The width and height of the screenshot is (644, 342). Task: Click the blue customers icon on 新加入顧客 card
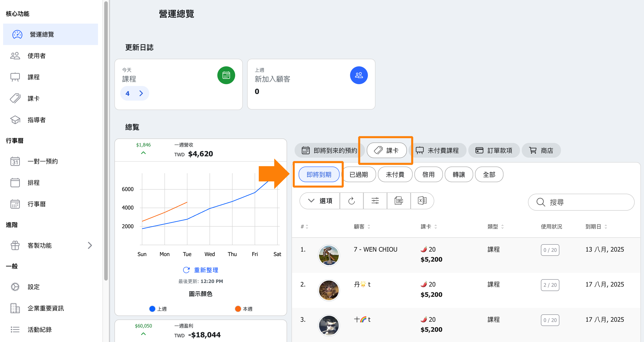(x=359, y=75)
